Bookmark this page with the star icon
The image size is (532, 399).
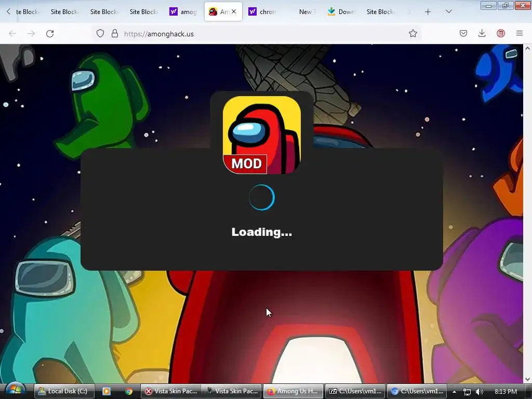[x=413, y=34]
